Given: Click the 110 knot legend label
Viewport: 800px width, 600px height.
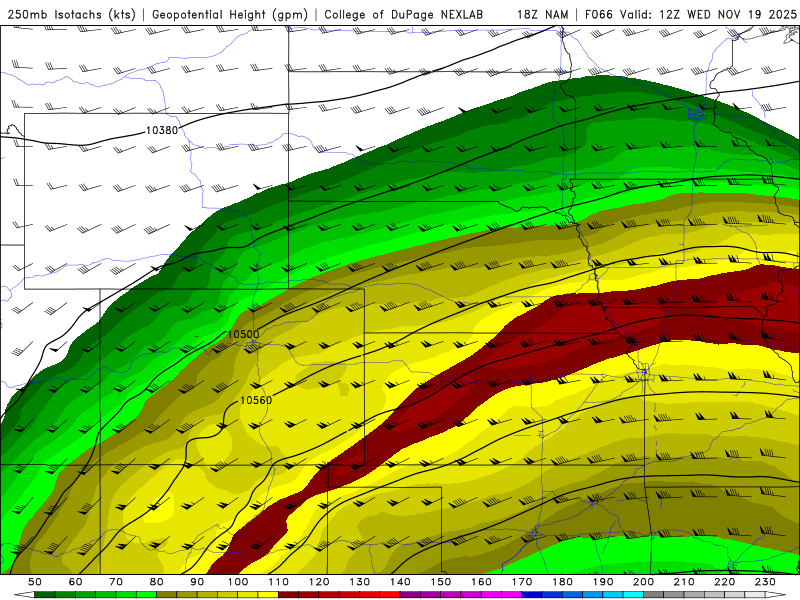Looking at the screenshot, I should pos(279,582).
